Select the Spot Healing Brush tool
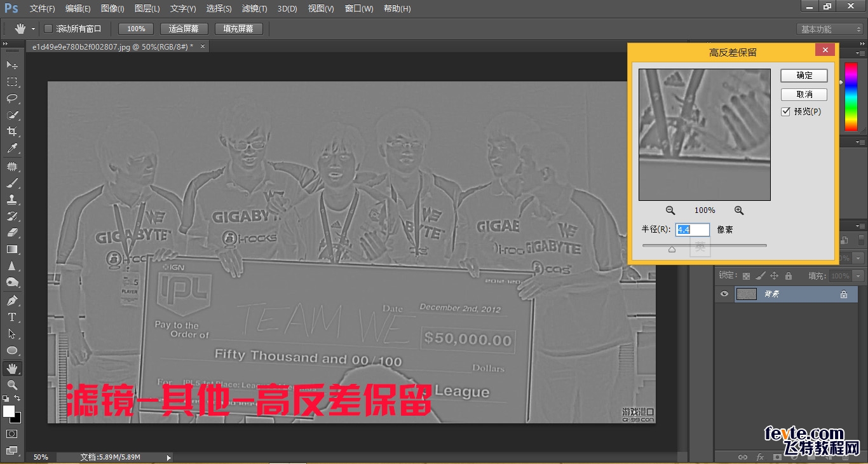The height and width of the screenshot is (464, 868). 12,167
